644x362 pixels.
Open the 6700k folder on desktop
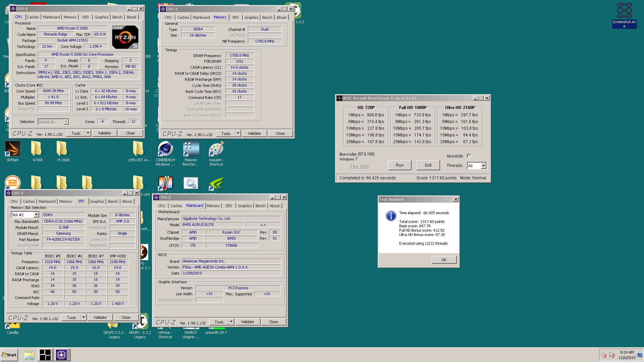click(38, 151)
